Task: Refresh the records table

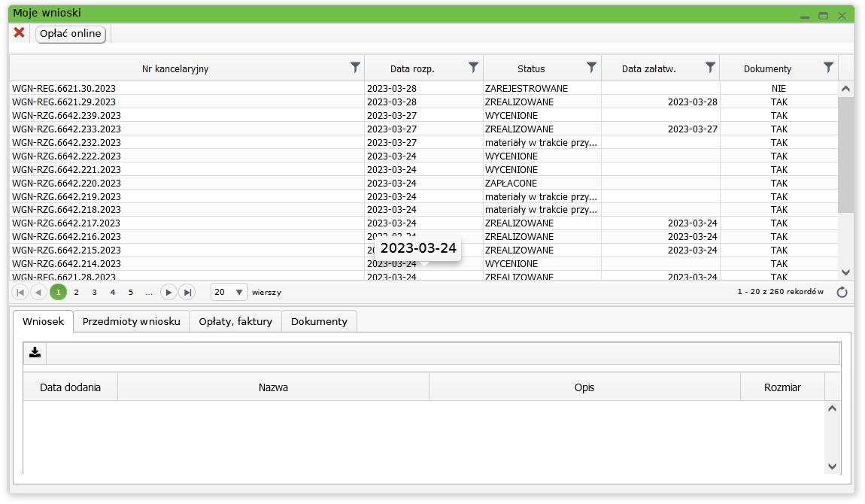Action: 842,293
